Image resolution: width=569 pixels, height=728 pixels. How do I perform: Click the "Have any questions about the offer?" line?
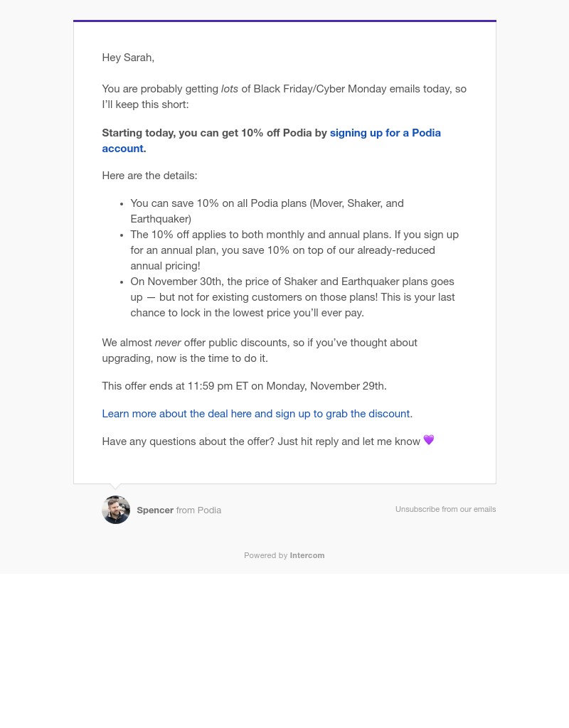pyautogui.click(x=261, y=441)
